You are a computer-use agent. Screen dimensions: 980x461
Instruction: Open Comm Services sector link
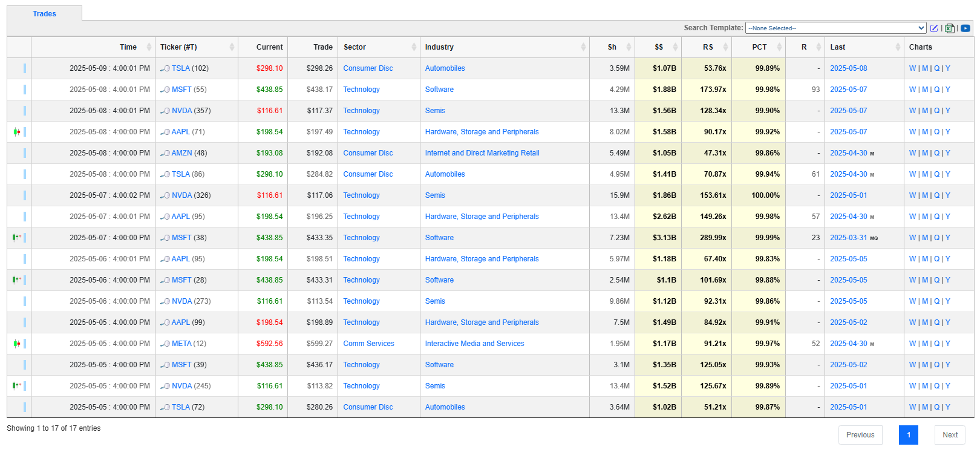coord(368,344)
